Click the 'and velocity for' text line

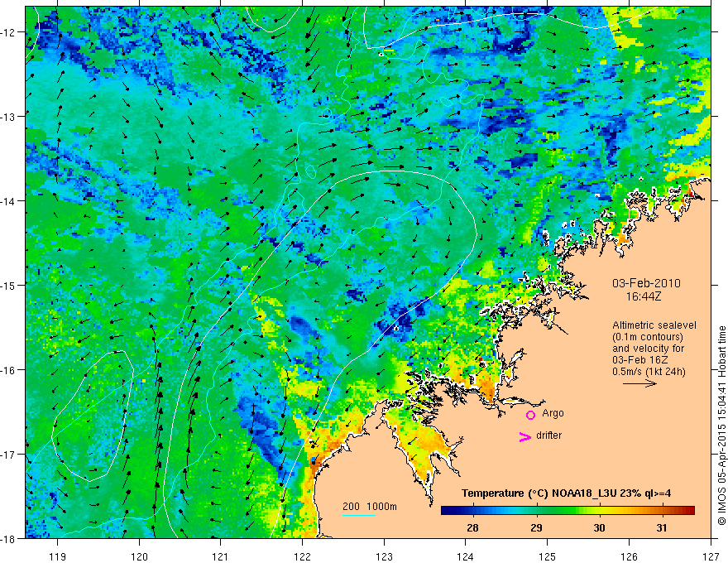[x=648, y=349]
